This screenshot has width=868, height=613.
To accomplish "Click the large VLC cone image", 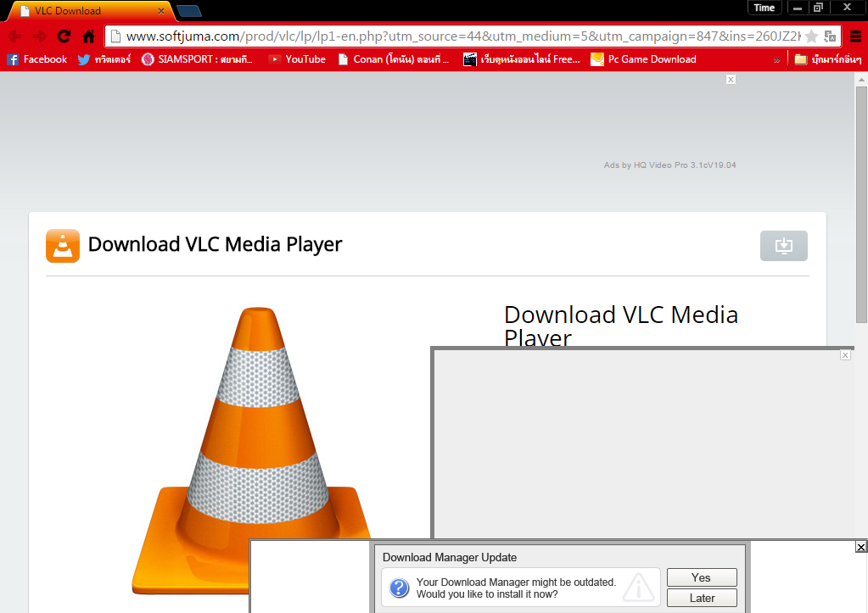I will tap(252, 451).
